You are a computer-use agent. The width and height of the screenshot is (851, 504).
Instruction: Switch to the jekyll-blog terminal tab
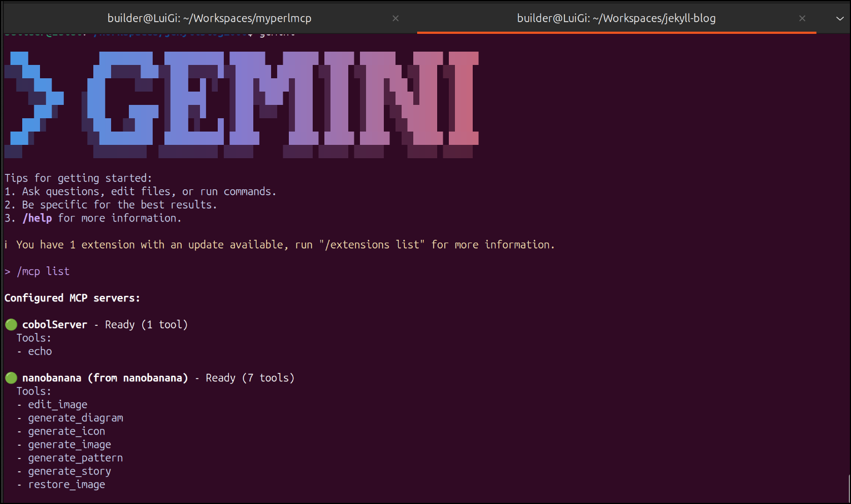click(x=615, y=18)
